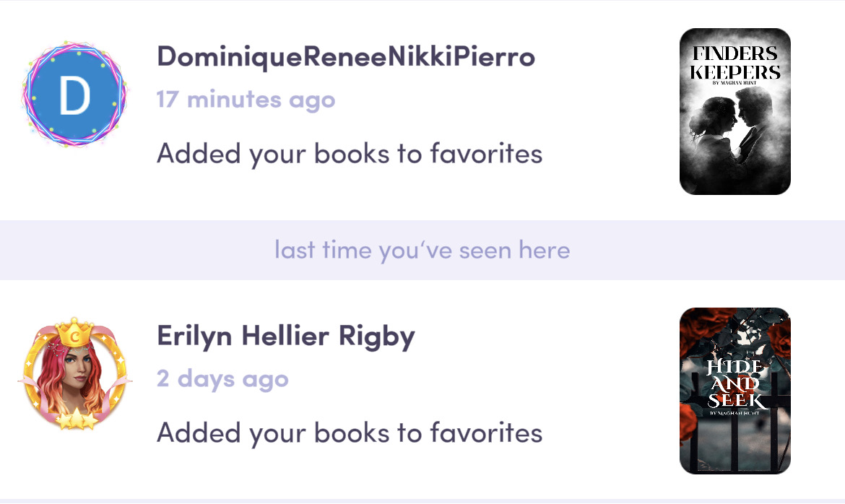This screenshot has width=845, height=504.
Task: Tap the 'FINDERS KEEPERS' title text on cover
Action: pyautogui.click(x=735, y=63)
